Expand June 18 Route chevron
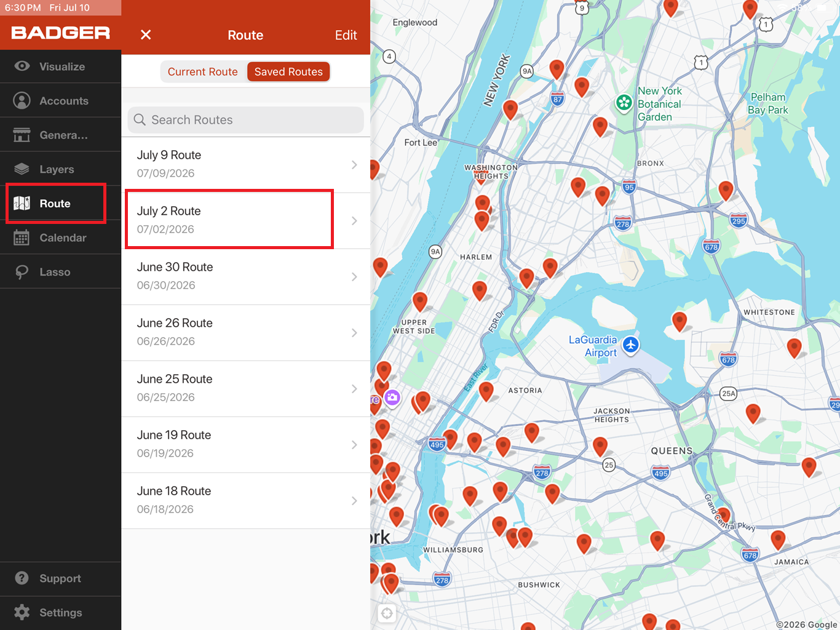The width and height of the screenshot is (840, 630). pos(354,501)
